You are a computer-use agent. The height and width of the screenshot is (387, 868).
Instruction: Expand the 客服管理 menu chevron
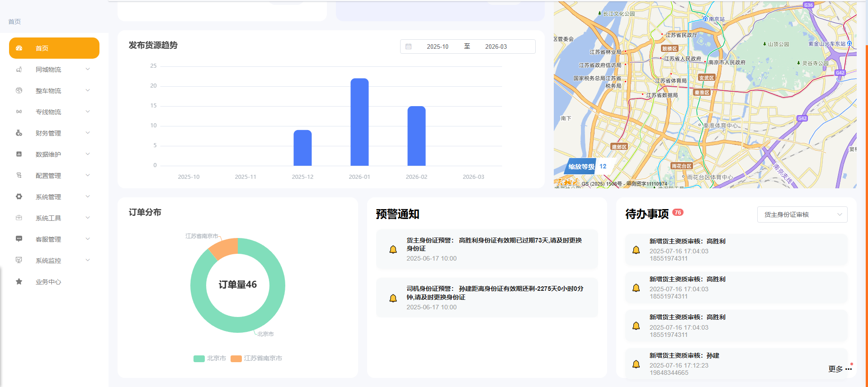coord(88,239)
